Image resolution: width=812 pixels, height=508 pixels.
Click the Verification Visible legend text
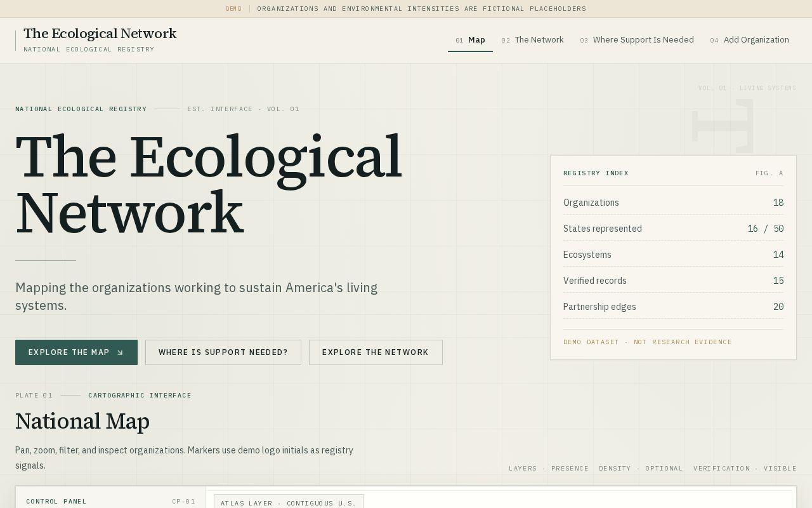[x=745, y=468]
